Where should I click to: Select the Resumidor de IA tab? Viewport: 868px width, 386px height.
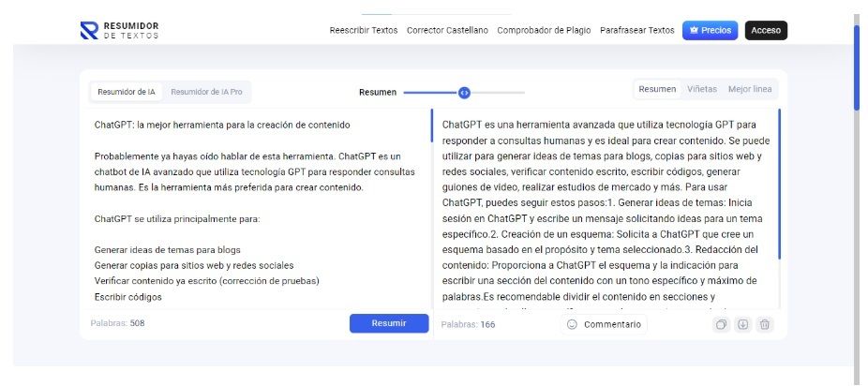pos(127,92)
